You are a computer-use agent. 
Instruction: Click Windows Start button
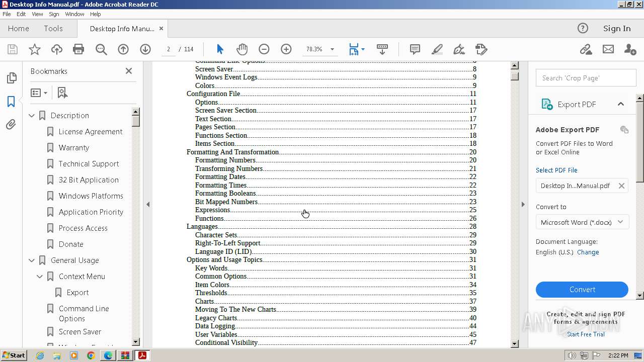[x=14, y=355]
